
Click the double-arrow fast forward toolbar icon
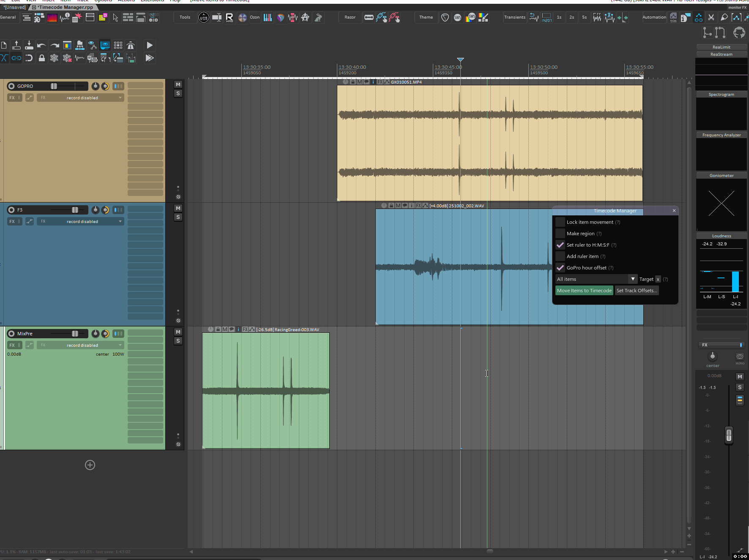pyautogui.click(x=149, y=58)
